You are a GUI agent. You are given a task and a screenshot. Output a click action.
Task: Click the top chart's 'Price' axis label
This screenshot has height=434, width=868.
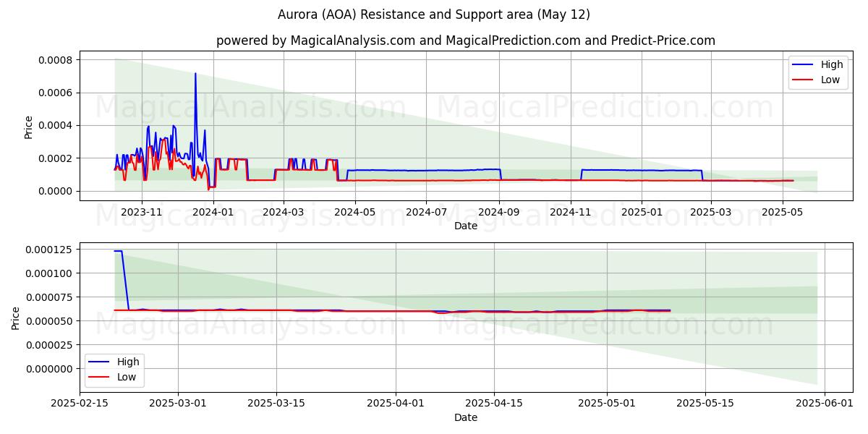pyautogui.click(x=29, y=127)
